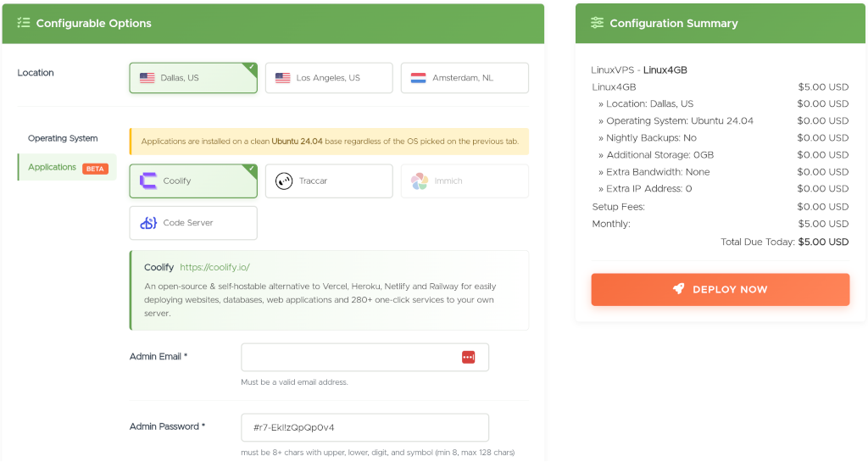Click the 'Admin Password *' label
The image size is (868, 462).
pos(167,426)
